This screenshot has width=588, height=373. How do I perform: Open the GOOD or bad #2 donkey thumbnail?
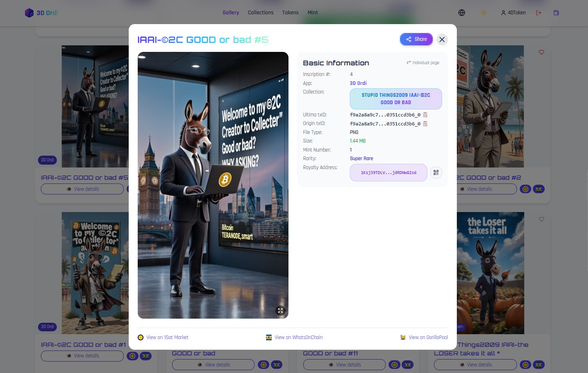point(490,106)
